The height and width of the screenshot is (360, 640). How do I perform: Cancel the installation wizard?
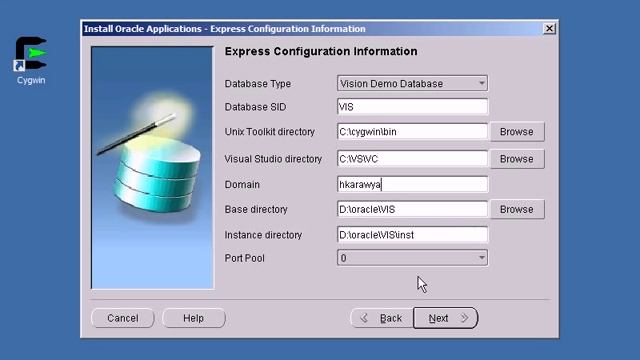pyautogui.click(x=122, y=318)
